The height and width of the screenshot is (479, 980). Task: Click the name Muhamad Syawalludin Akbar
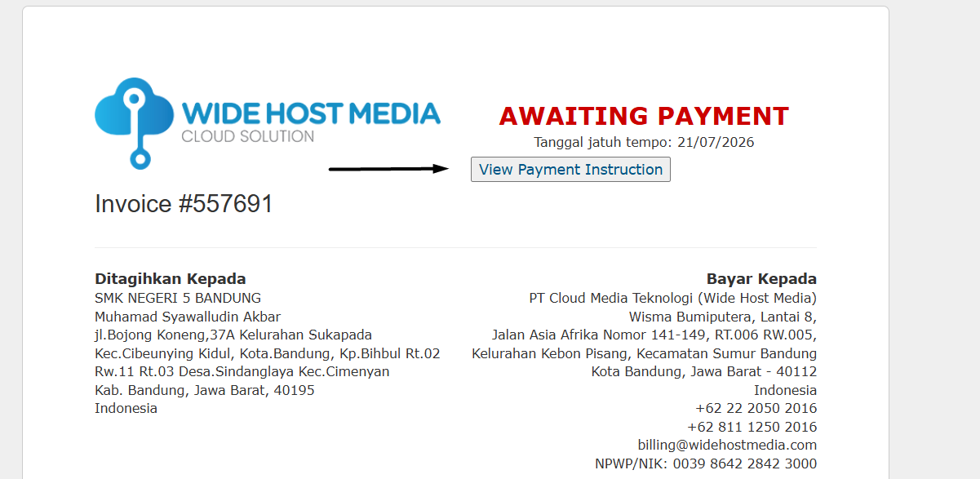tap(188, 317)
